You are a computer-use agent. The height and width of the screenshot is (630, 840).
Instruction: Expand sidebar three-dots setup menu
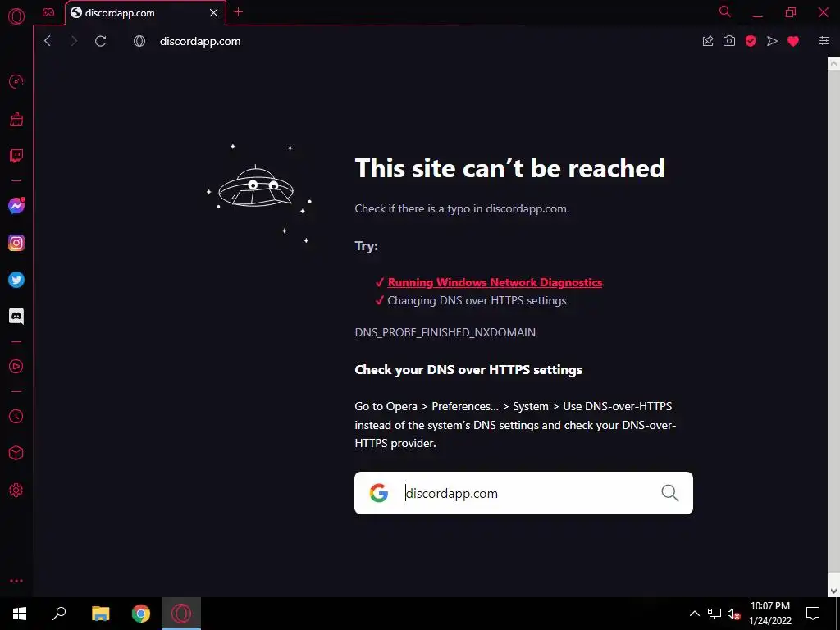[16, 581]
